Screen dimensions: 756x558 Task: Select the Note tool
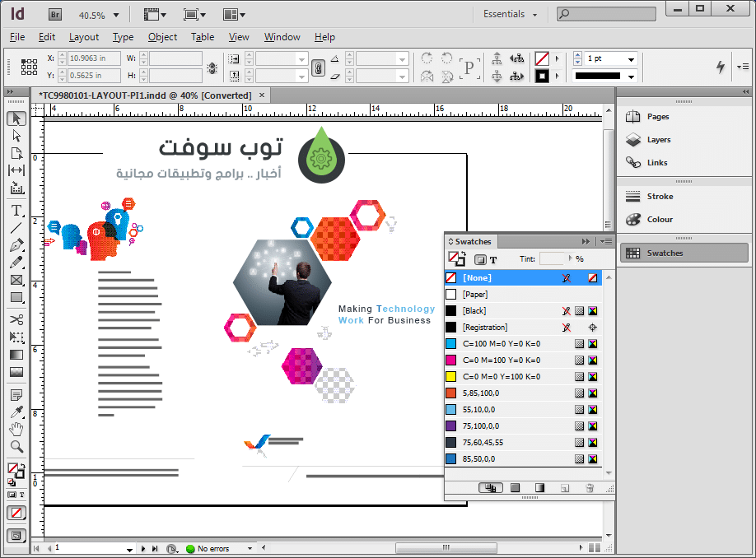click(16, 395)
